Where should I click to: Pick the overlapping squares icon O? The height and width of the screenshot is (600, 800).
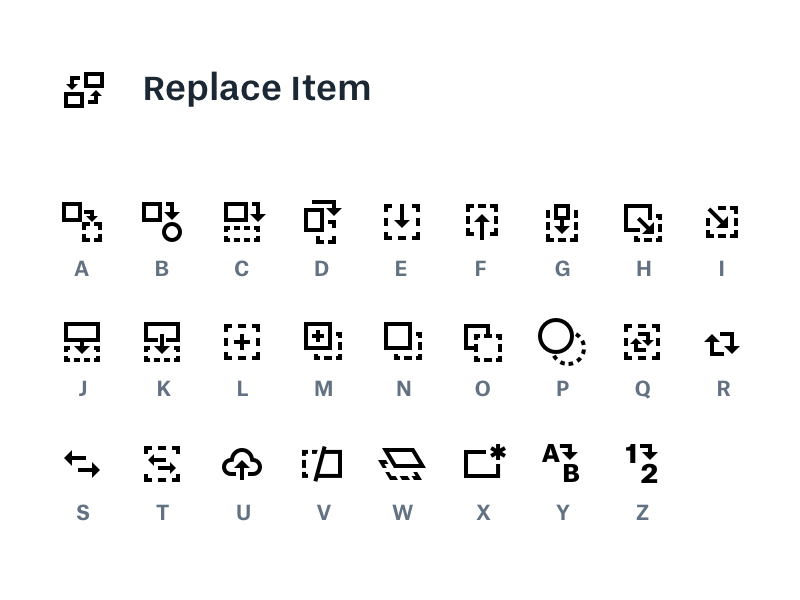483,342
